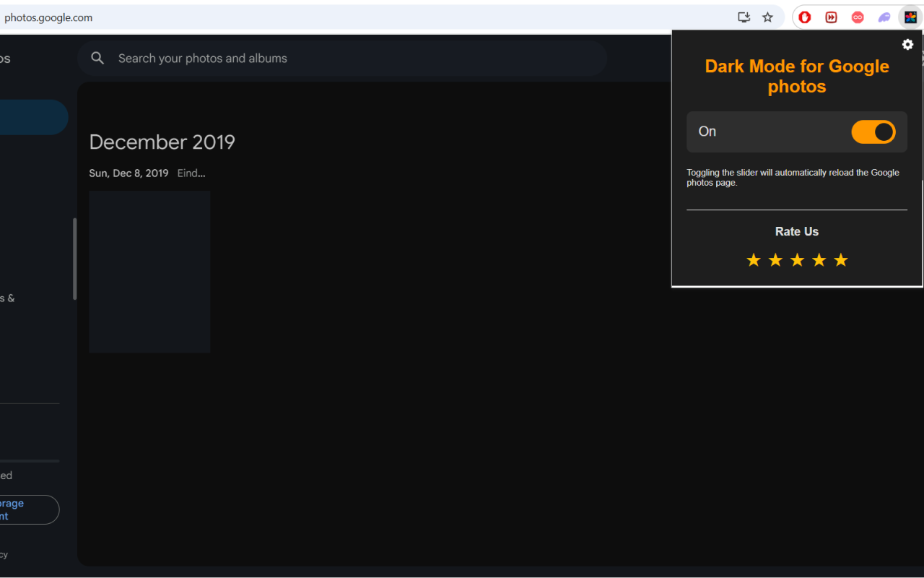Click the storage button in the sidebar

[x=29, y=509]
